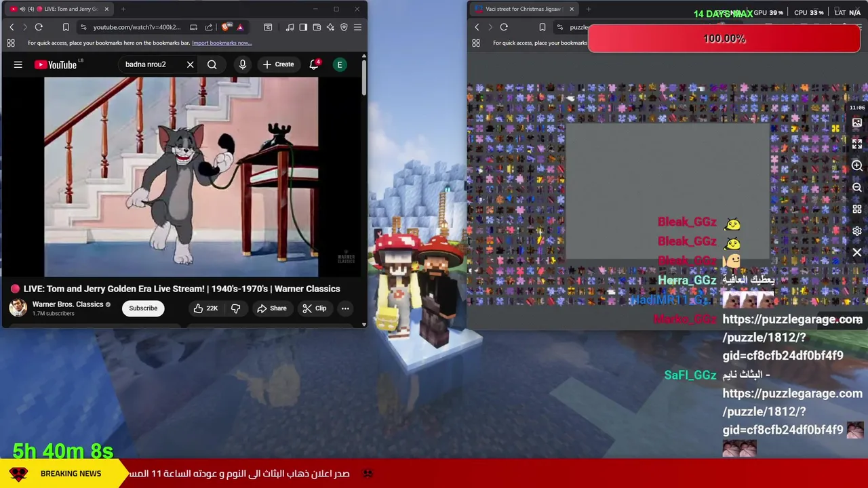This screenshot has height=488, width=868.
Task: Open Leo AI sparkle icon
Action: 330,27
